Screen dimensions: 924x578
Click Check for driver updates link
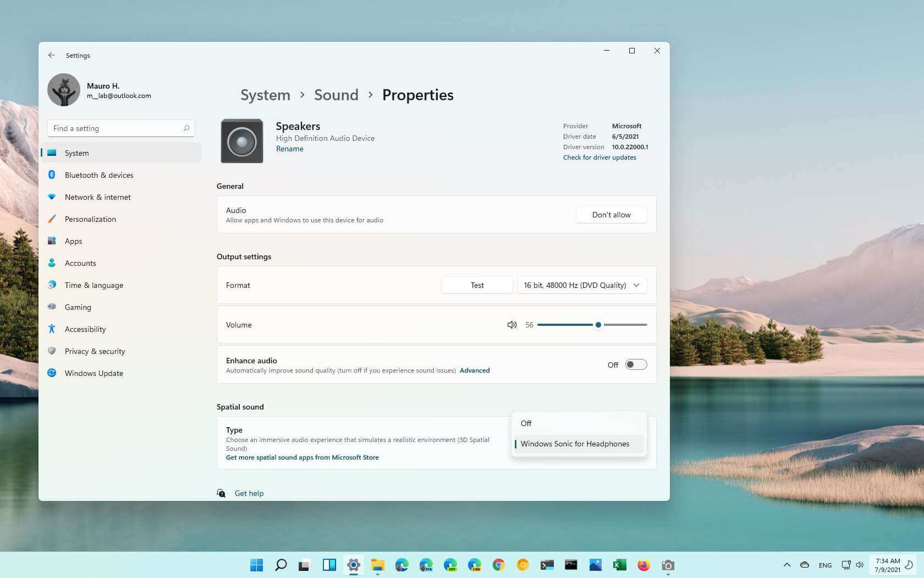[599, 157]
